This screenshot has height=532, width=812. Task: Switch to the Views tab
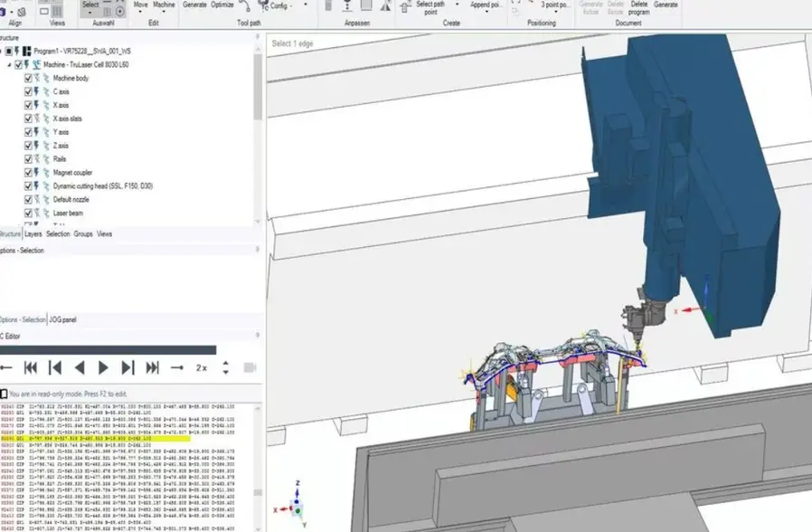coord(104,234)
